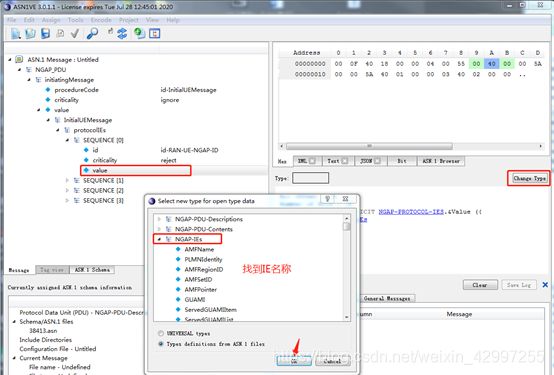Click the green up-arrow upload icon

click(139, 34)
